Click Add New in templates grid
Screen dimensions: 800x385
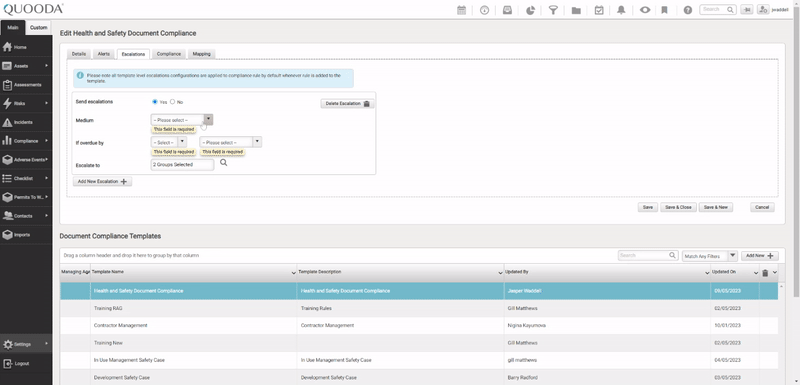click(x=760, y=256)
